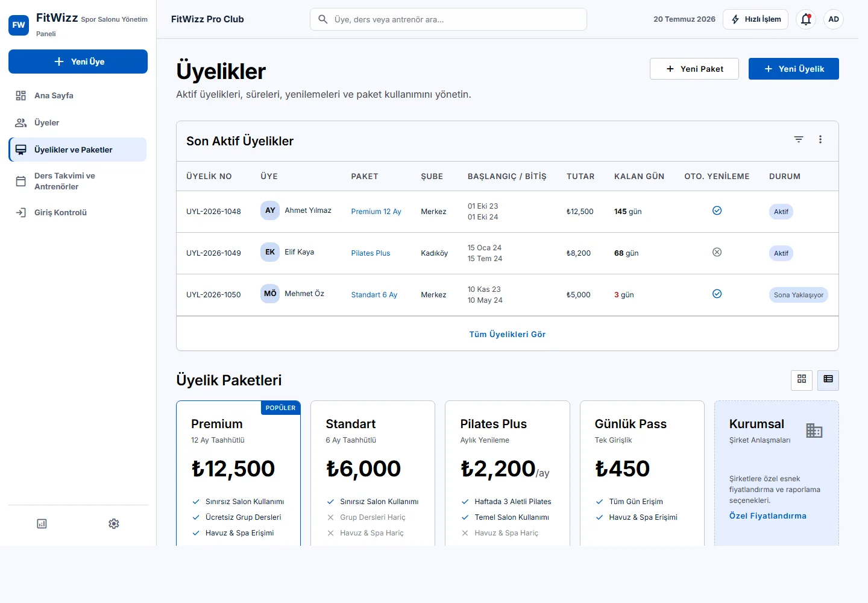Toggle auto-renewal checkmark for Ahmet Yılmaz
The width and height of the screenshot is (868, 603).
pyautogui.click(x=717, y=210)
